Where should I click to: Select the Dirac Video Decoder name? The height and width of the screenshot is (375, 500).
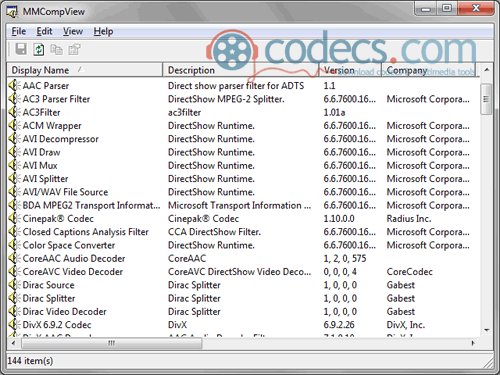click(65, 312)
